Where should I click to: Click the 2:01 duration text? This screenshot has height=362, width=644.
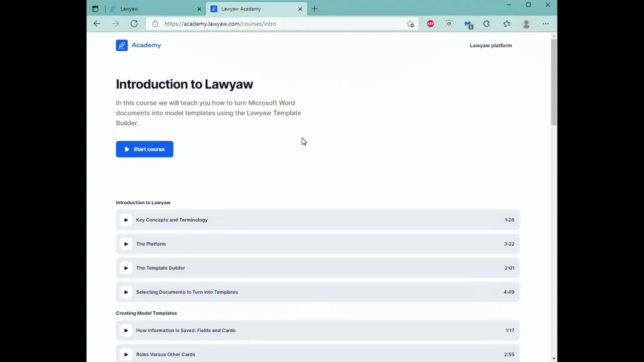(x=509, y=268)
